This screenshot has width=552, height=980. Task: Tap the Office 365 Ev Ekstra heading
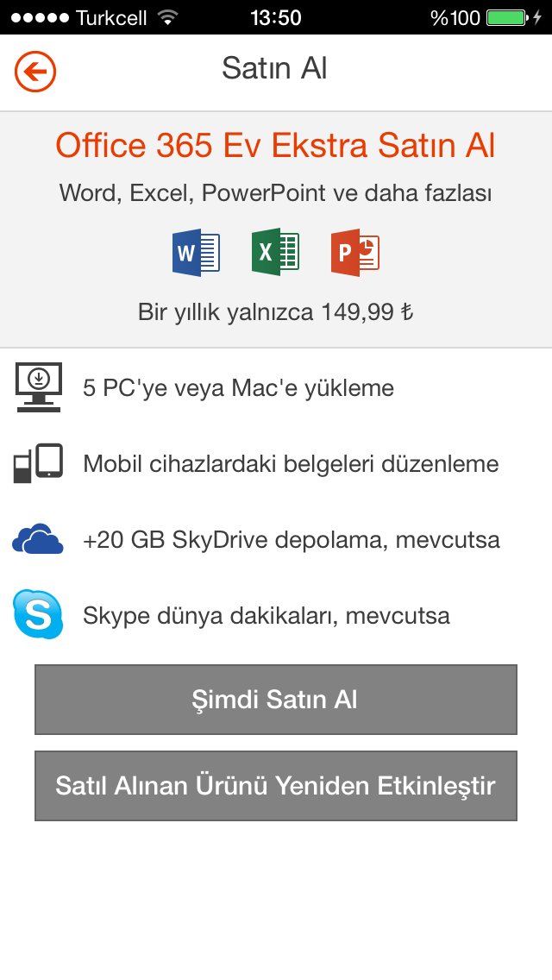(x=276, y=145)
